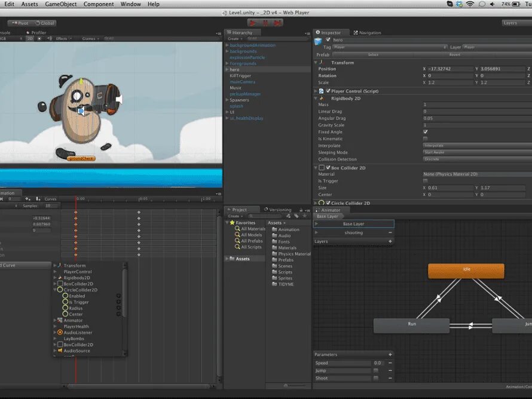Image resolution: width=532 pixels, height=399 pixels.
Task: Toggle scene audio speaker icon
Action: [x=50, y=39]
